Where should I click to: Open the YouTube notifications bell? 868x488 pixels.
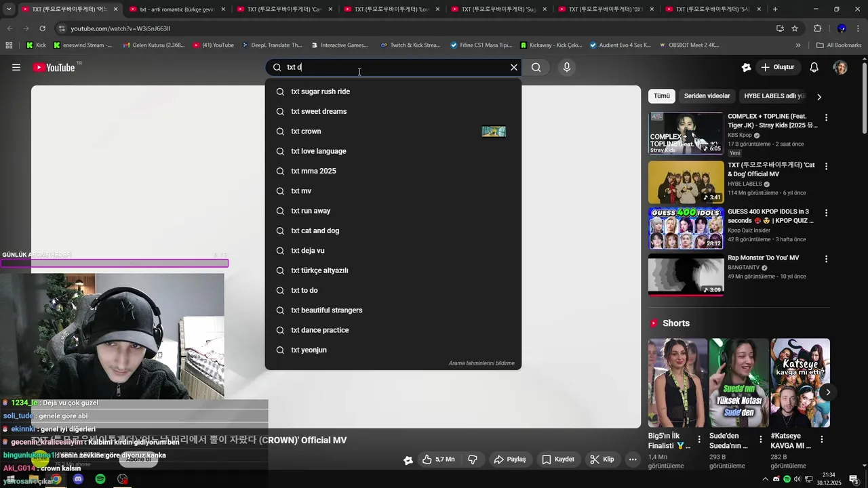click(x=814, y=67)
